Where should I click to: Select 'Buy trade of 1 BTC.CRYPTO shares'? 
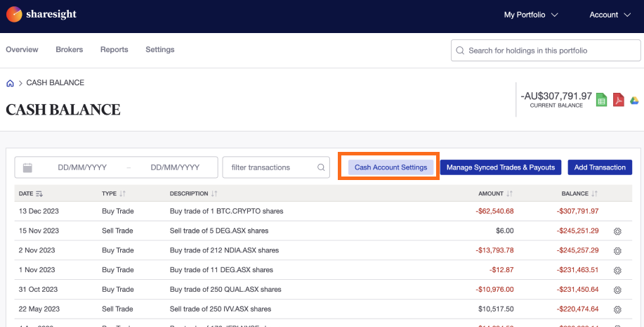227,211
